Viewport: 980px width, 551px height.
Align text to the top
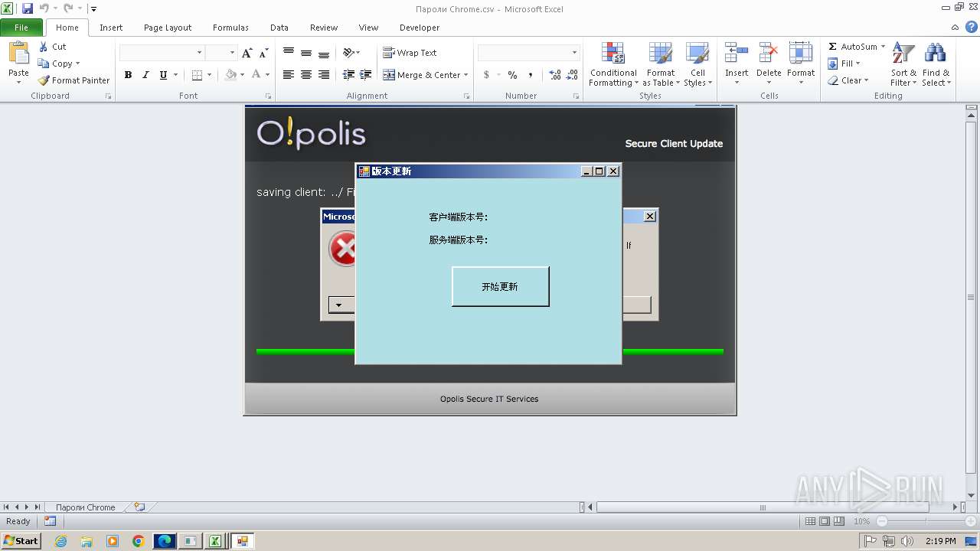click(x=289, y=53)
